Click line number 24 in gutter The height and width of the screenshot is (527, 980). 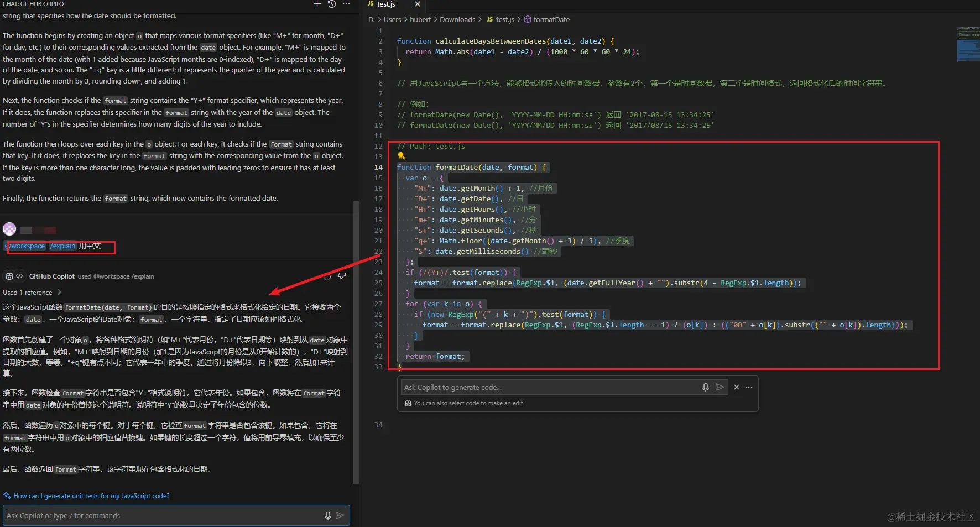click(x=378, y=272)
